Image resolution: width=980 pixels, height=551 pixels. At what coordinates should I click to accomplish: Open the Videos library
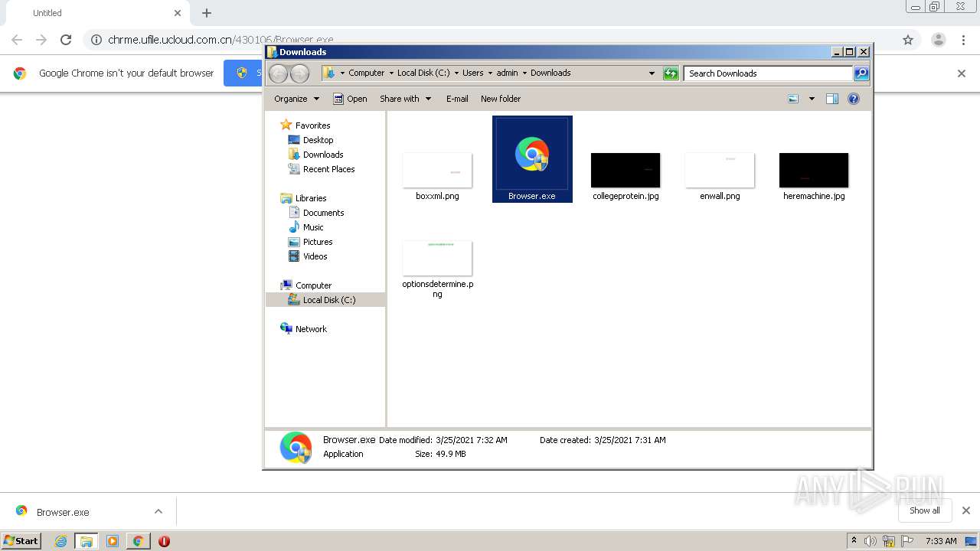coord(315,256)
